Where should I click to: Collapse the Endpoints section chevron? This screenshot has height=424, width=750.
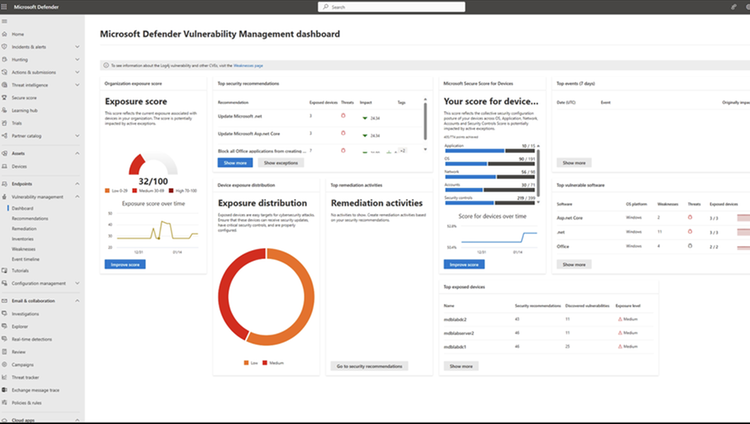pyautogui.click(x=77, y=184)
